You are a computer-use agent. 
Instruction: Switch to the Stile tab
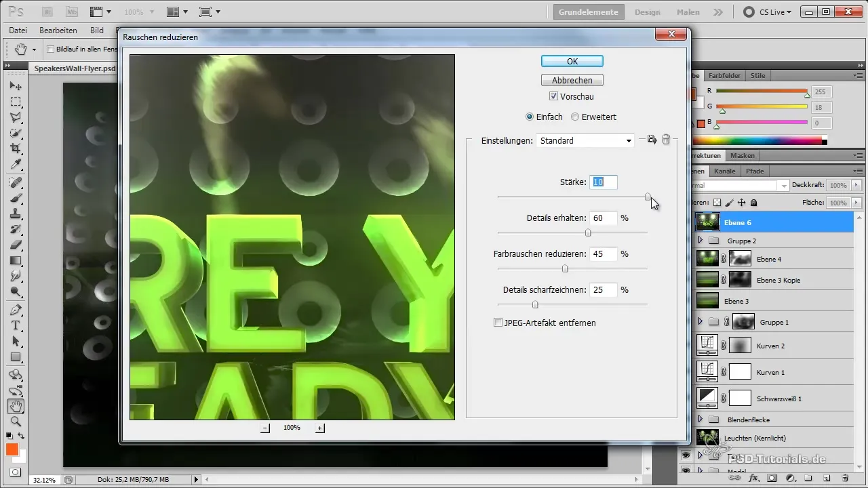click(x=758, y=75)
